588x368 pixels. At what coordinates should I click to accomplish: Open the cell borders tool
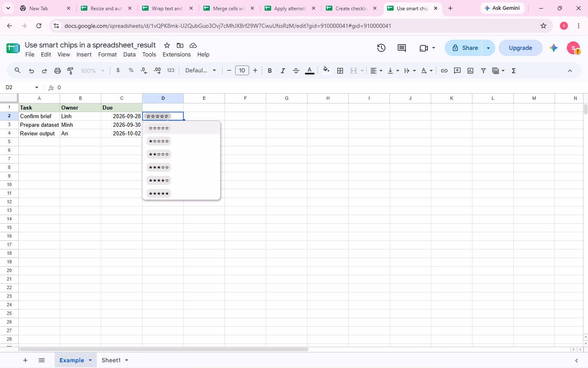[x=340, y=71]
